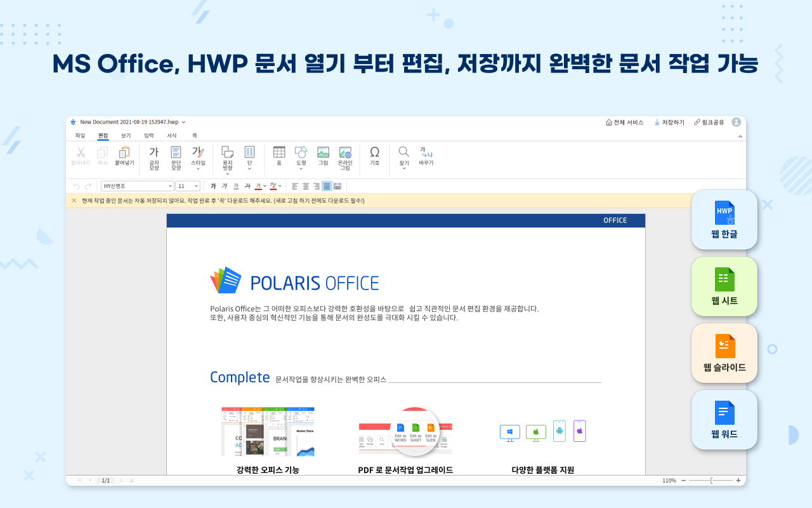Open 문단 모양 paragraph format tool

(176, 152)
